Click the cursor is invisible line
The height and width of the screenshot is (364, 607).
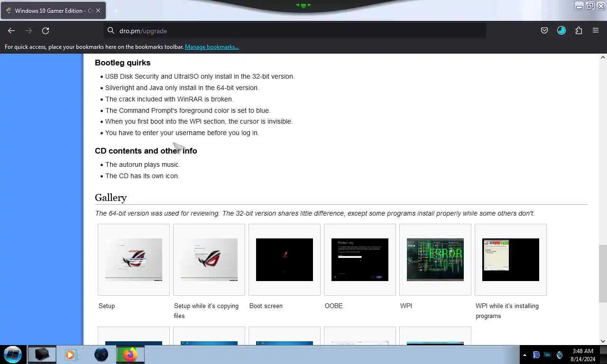(199, 121)
